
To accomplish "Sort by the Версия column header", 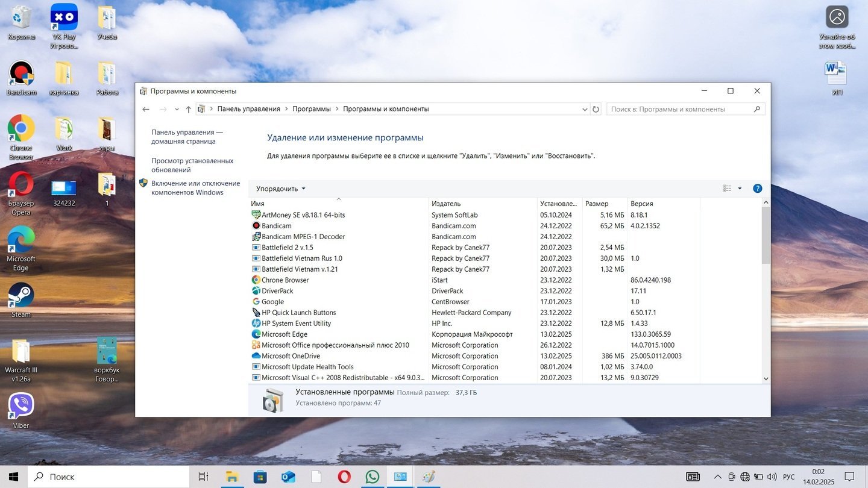I will [664, 204].
